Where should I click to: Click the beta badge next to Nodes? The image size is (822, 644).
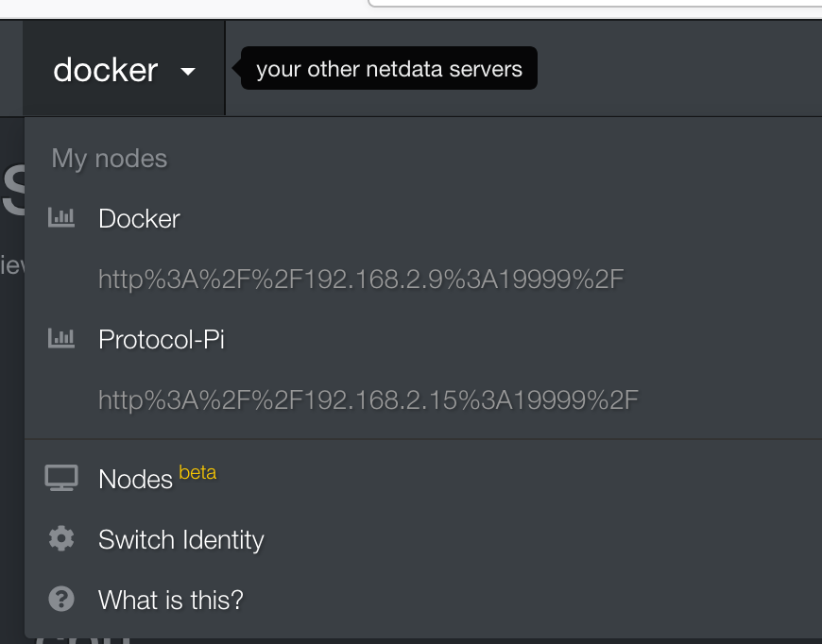(x=197, y=472)
